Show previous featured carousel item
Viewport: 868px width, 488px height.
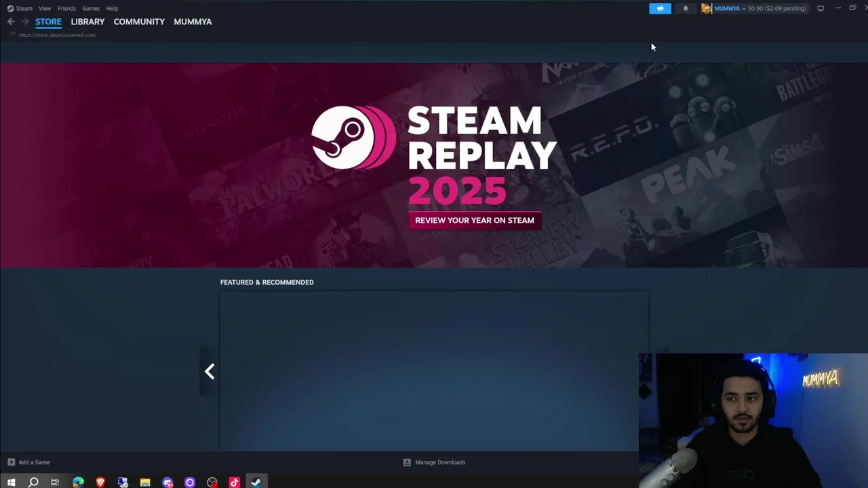click(210, 371)
